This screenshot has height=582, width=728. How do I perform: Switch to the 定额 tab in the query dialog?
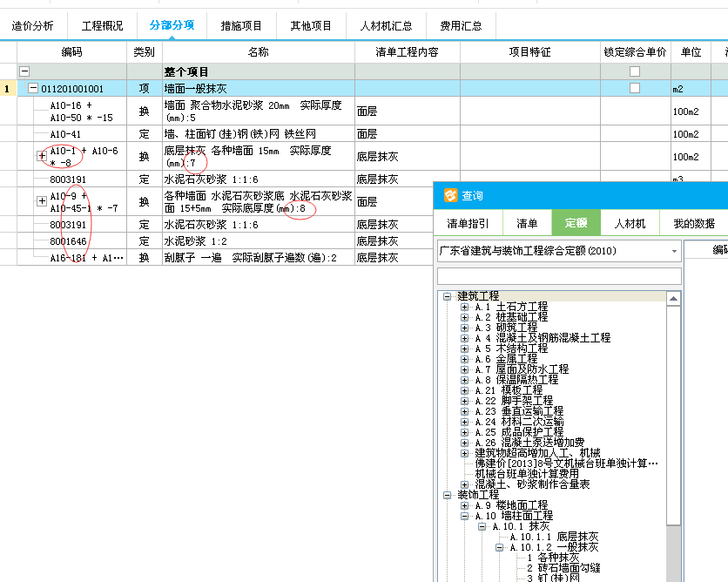tap(576, 223)
